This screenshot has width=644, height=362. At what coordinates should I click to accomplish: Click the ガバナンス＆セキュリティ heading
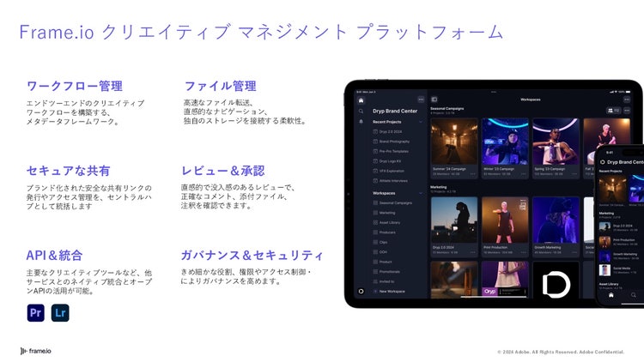pos(252,256)
